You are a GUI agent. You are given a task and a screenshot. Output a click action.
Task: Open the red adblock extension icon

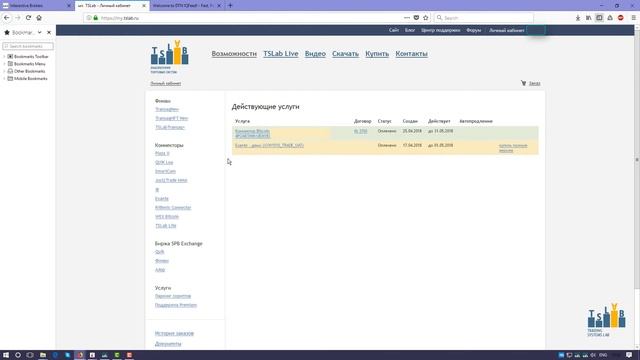(x=621, y=18)
